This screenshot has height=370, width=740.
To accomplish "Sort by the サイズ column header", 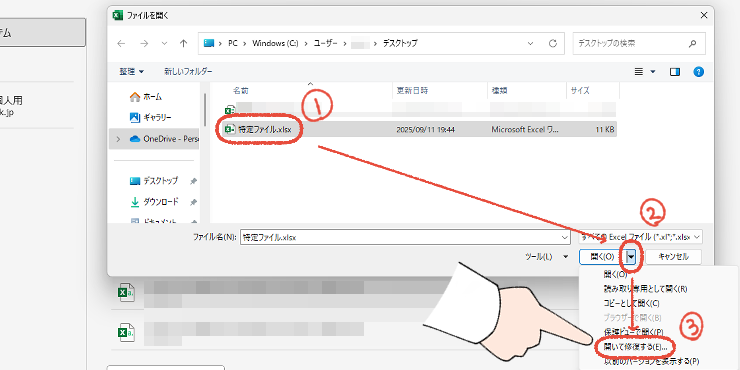I will click(580, 91).
